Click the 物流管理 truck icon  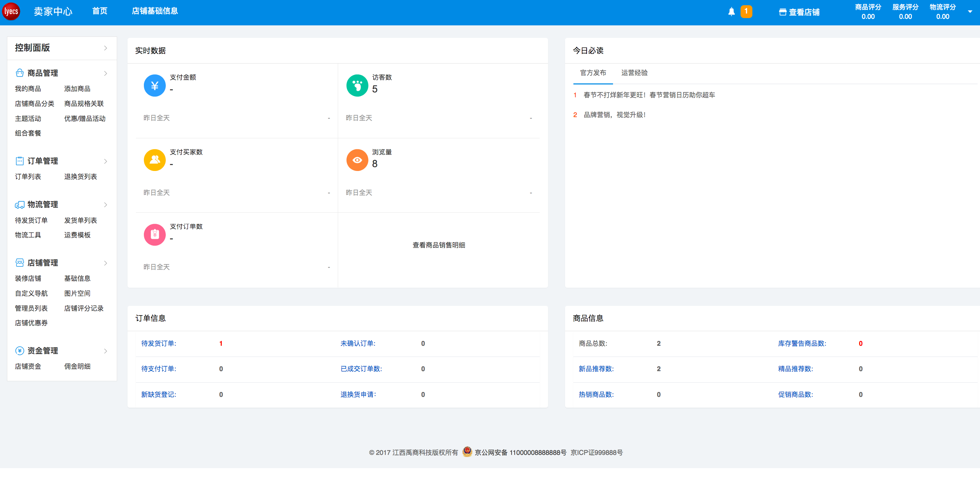click(x=19, y=205)
